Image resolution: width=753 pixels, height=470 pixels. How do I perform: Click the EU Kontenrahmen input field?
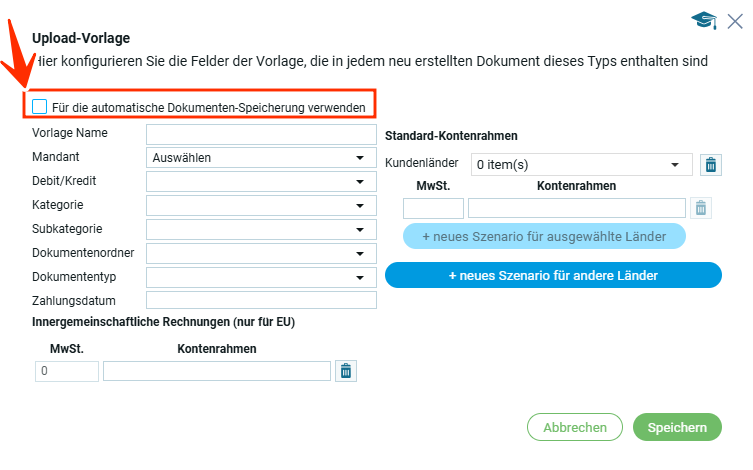(216, 371)
